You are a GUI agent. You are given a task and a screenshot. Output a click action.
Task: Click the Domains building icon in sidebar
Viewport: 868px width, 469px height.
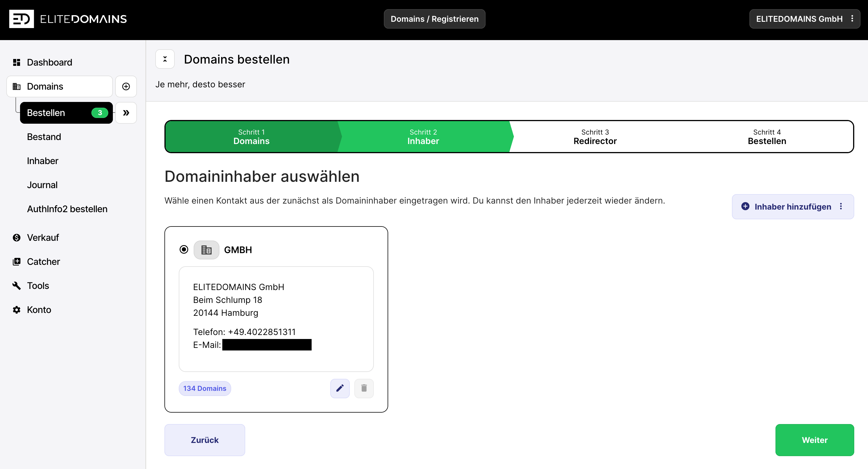tap(17, 86)
